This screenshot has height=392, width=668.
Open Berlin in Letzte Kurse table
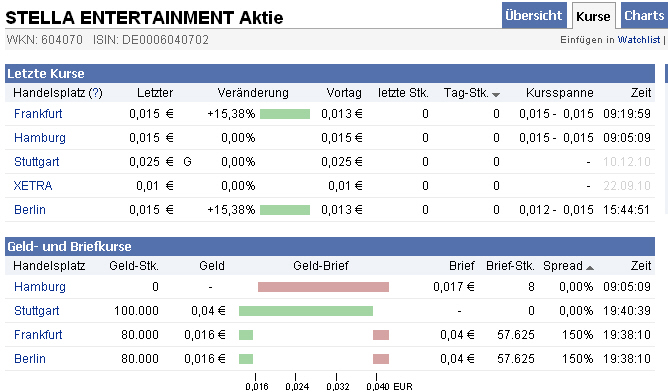30,210
